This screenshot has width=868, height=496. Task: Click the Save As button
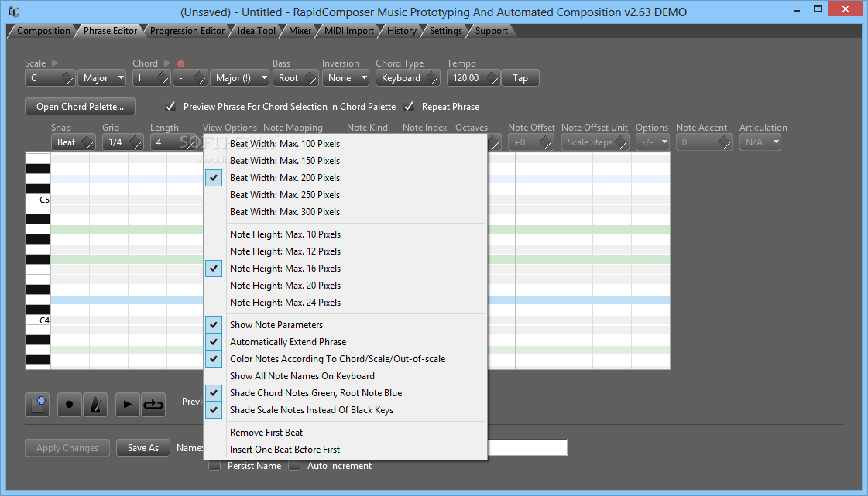[x=142, y=448]
